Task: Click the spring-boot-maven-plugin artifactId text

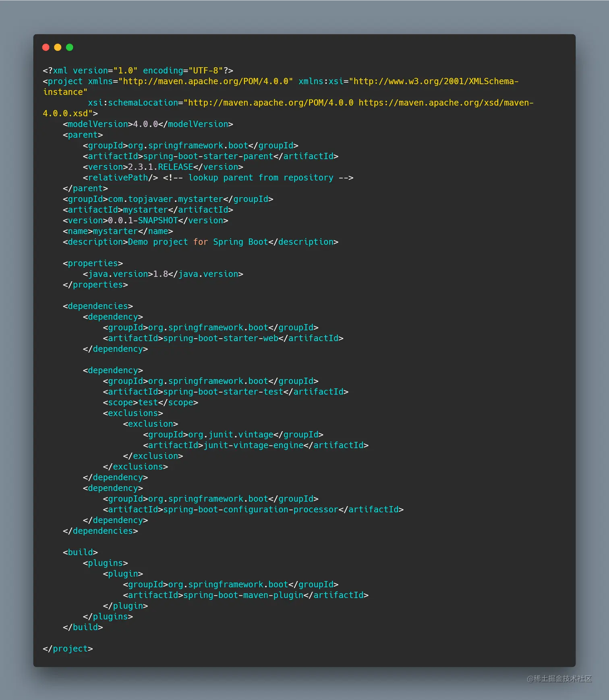Action: 243,595
